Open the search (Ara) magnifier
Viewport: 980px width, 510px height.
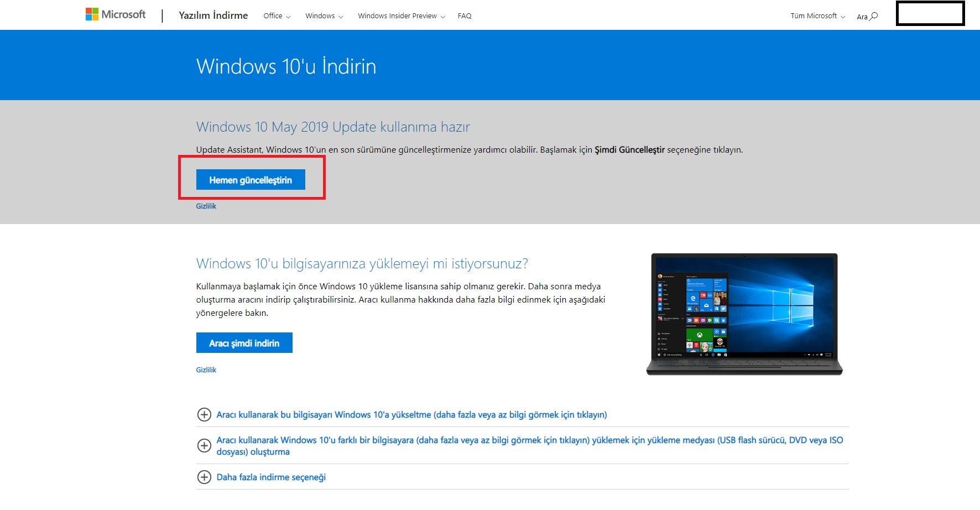[x=867, y=16]
